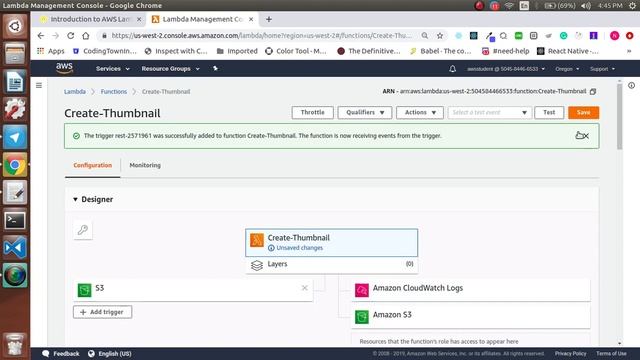Click the S3 trigger bucket icon

click(84, 290)
